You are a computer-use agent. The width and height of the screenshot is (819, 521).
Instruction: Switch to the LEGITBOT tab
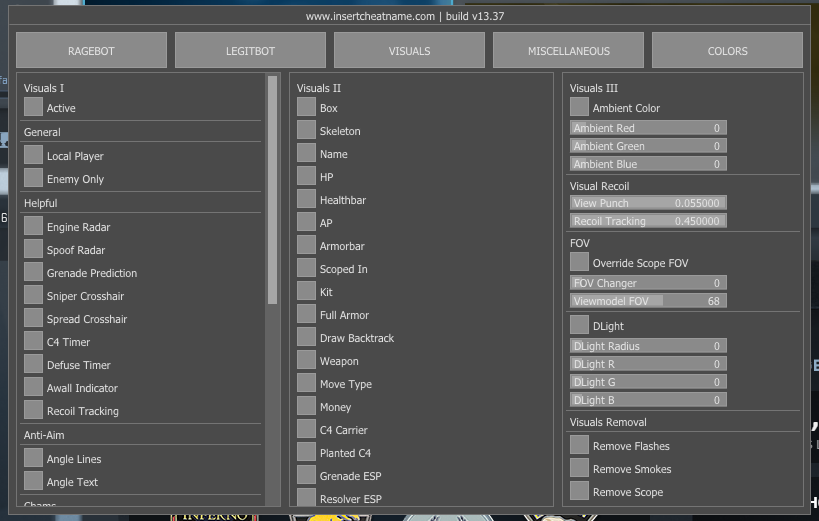point(250,50)
